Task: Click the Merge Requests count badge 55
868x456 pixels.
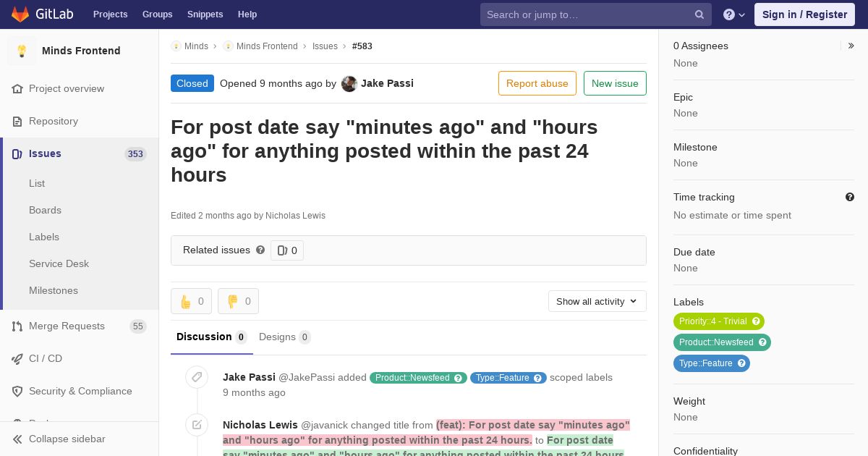Action: point(138,326)
